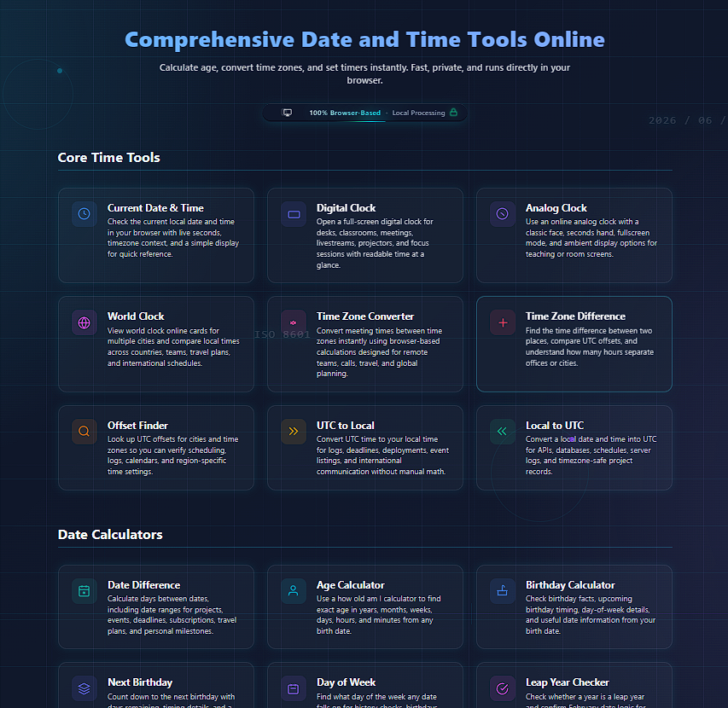Open the Time Zone Converter title
The image size is (728, 708).
(365, 316)
